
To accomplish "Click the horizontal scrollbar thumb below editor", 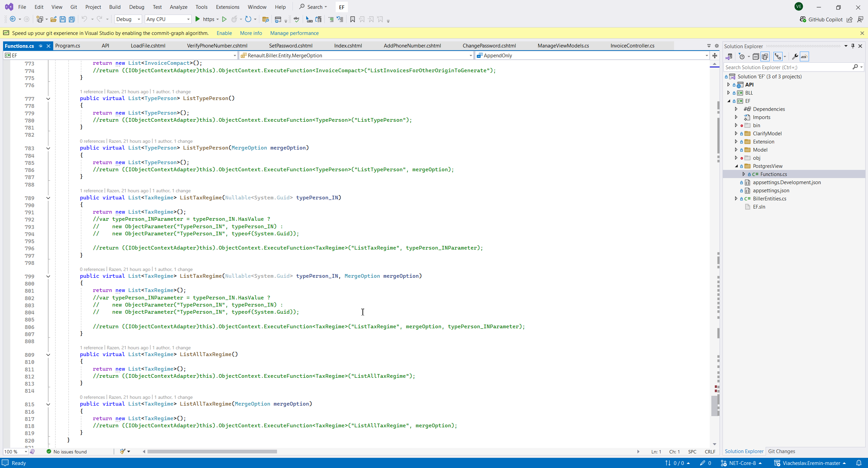I will tap(212, 451).
